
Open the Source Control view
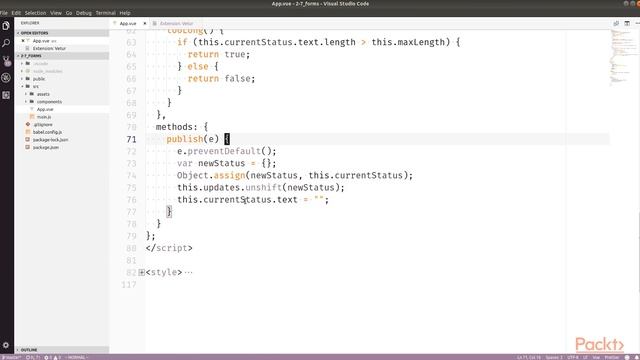pyautogui.click(x=6, y=61)
